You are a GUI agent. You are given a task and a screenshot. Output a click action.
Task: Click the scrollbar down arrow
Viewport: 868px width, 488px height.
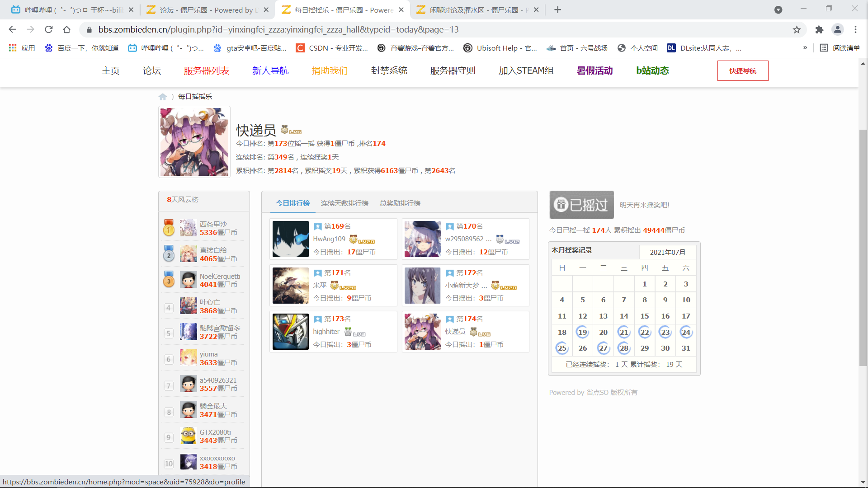pyautogui.click(x=863, y=483)
